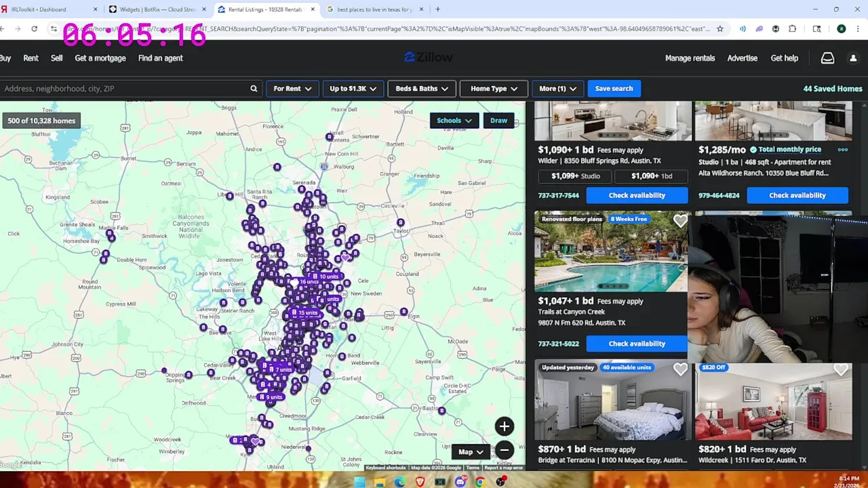Image resolution: width=868 pixels, height=488 pixels.
Task: Switch to the Widgets BotRix browser tab
Action: [x=157, y=9]
